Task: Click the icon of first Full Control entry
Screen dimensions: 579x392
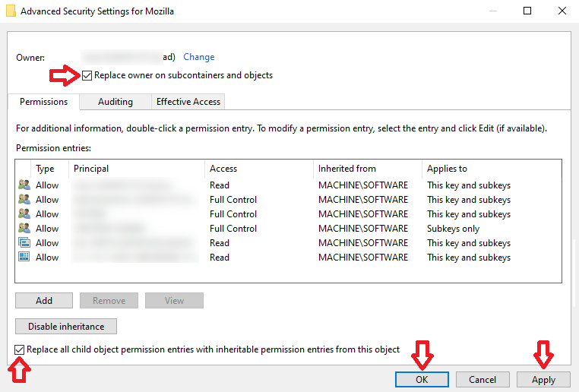Action: tap(23, 200)
